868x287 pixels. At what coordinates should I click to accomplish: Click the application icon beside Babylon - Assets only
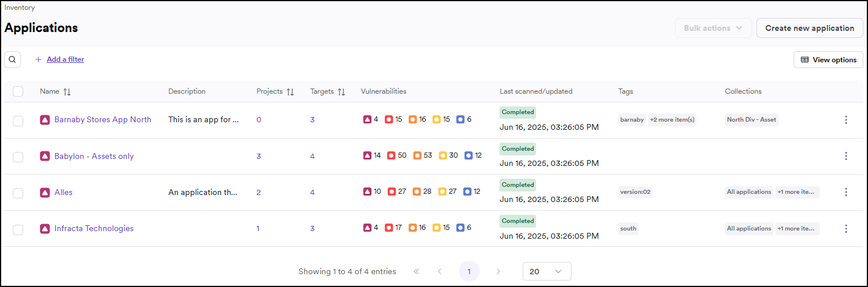45,156
